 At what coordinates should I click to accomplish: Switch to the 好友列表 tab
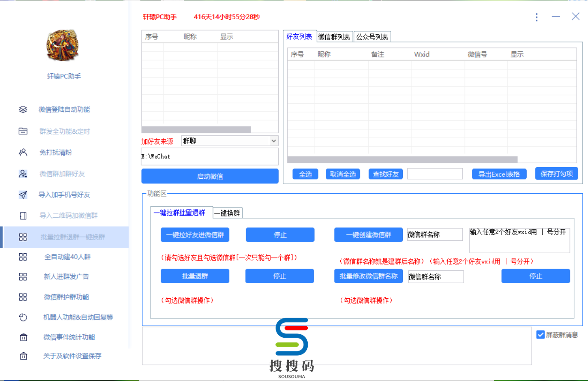pos(300,36)
